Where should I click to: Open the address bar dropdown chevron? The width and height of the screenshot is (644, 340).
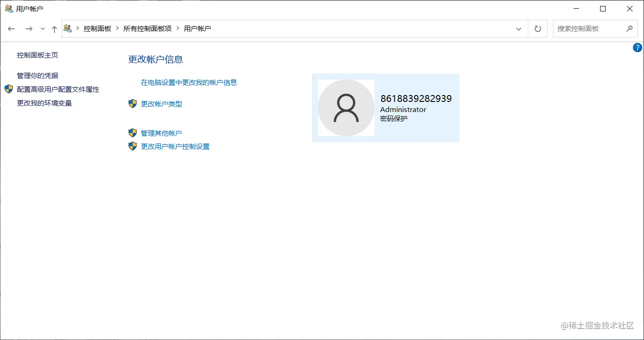[x=519, y=28]
